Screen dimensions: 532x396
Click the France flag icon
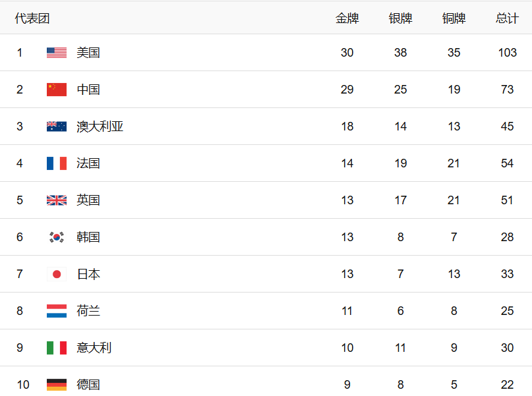[x=57, y=163]
